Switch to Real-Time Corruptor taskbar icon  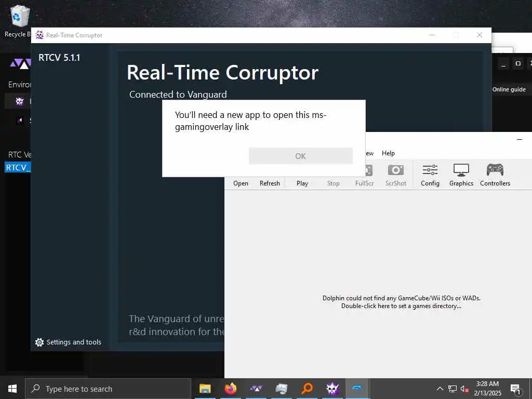[332, 389]
